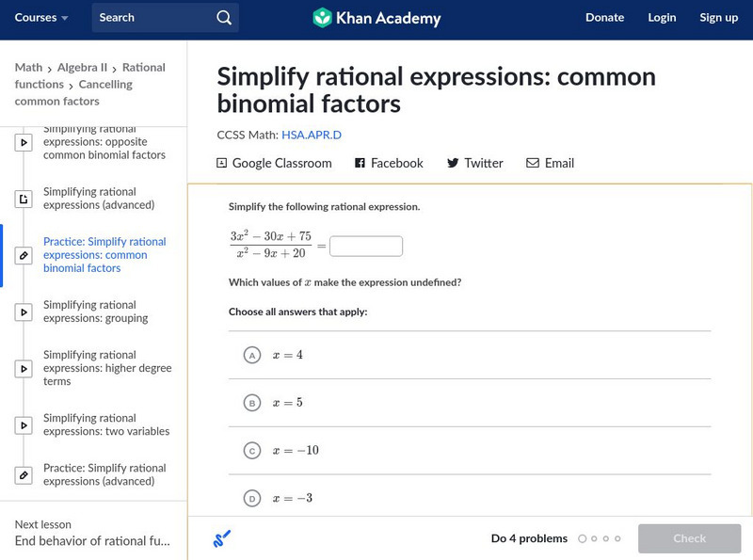Image resolution: width=753 pixels, height=560 pixels.
Task: Share on Facebook icon
Action: (x=360, y=163)
